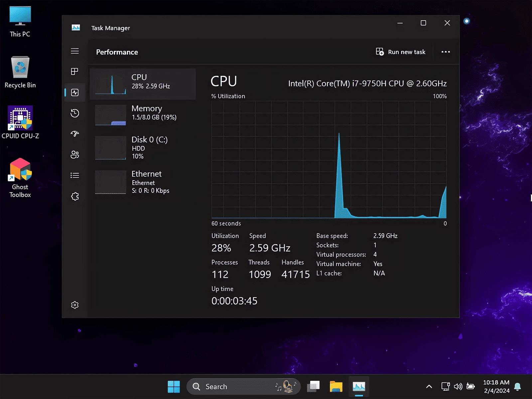Select the CPUID CPU-Z desktop shortcut
The width and height of the screenshot is (532, 399).
click(20, 122)
